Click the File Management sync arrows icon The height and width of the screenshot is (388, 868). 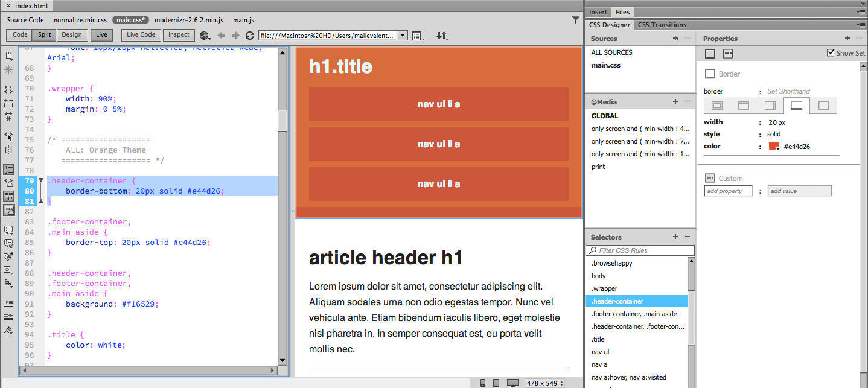click(442, 36)
